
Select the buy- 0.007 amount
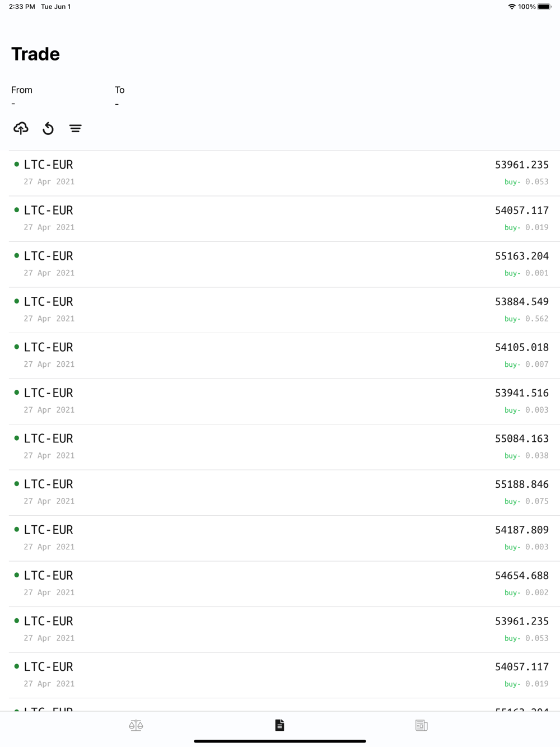526,365
